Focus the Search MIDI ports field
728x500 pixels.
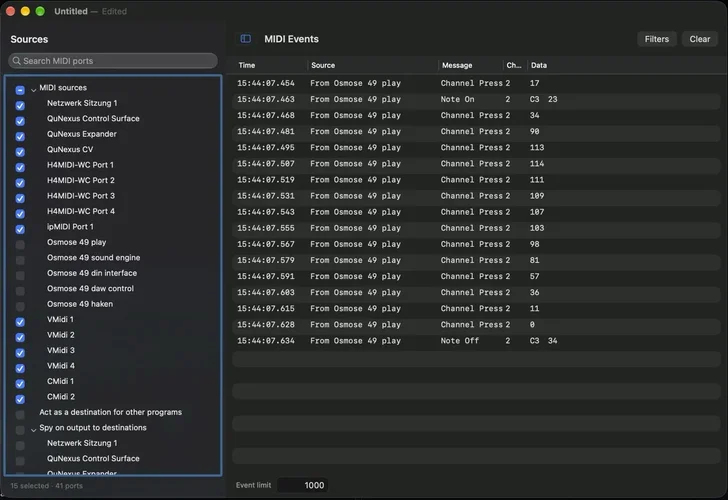[113, 61]
